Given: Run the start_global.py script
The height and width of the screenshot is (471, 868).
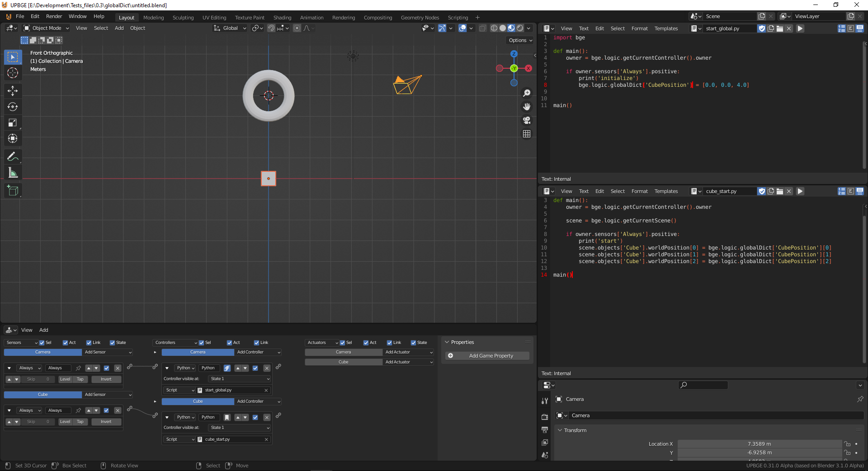Looking at the screenshot, I should 800,28.
